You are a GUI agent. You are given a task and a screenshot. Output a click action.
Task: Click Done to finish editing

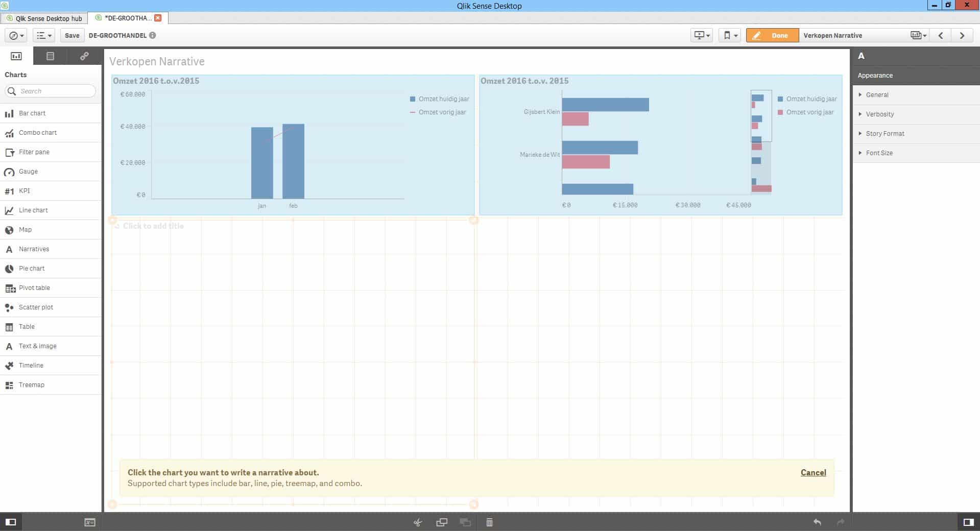click(x=772, y=35)
